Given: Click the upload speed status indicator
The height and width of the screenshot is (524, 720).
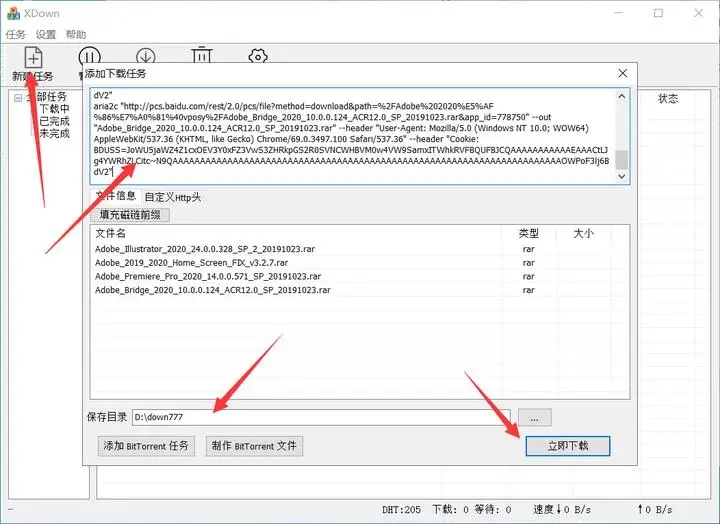Looking at the screenshot, I should [x=655, y=509].
